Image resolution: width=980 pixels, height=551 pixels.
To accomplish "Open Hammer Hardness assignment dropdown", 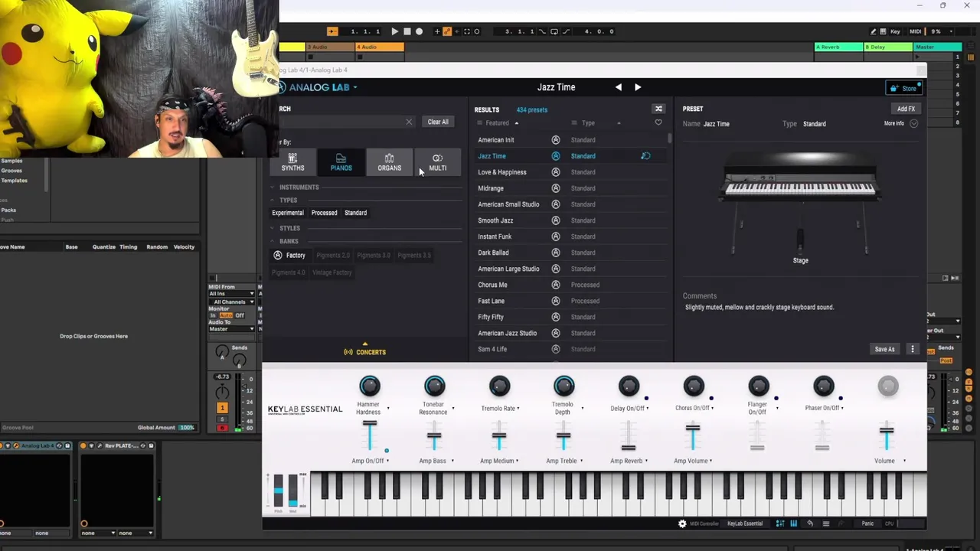I will tap(388, 409).
